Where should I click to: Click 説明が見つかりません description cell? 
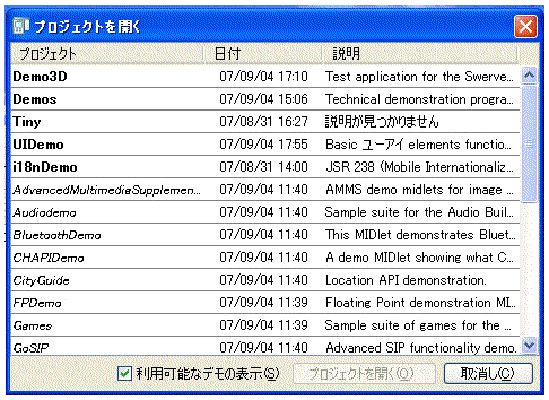[x=382, y=122]
